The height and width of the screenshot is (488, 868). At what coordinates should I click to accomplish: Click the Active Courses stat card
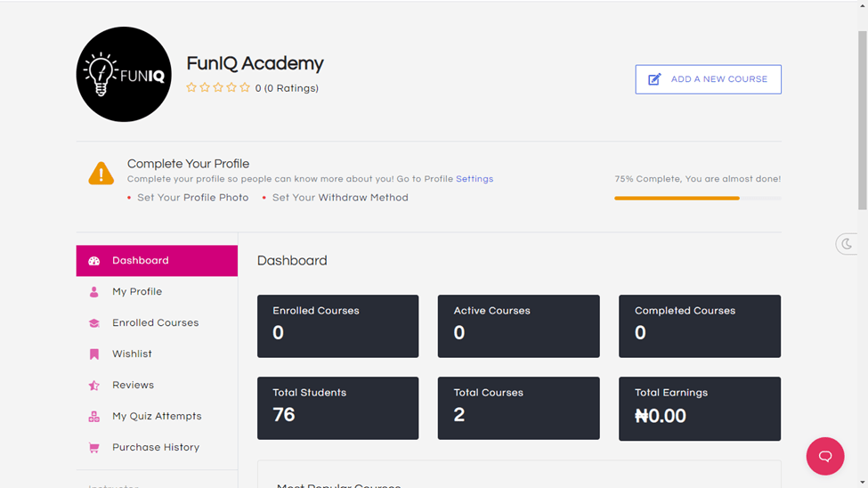519,326
